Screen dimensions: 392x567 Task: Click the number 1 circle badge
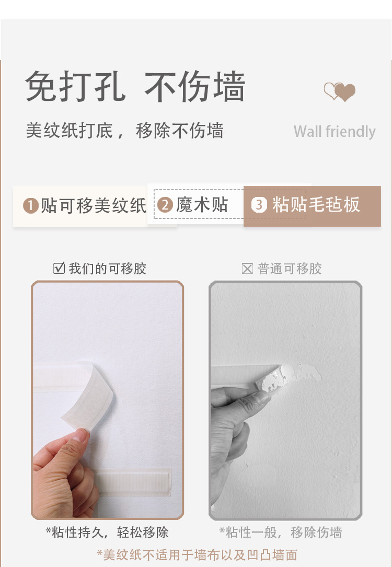[x=31, y=206]
